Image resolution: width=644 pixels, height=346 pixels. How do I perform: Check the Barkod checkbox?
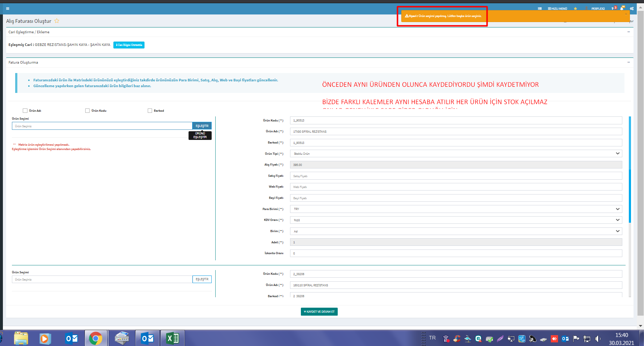pos(150,111)
